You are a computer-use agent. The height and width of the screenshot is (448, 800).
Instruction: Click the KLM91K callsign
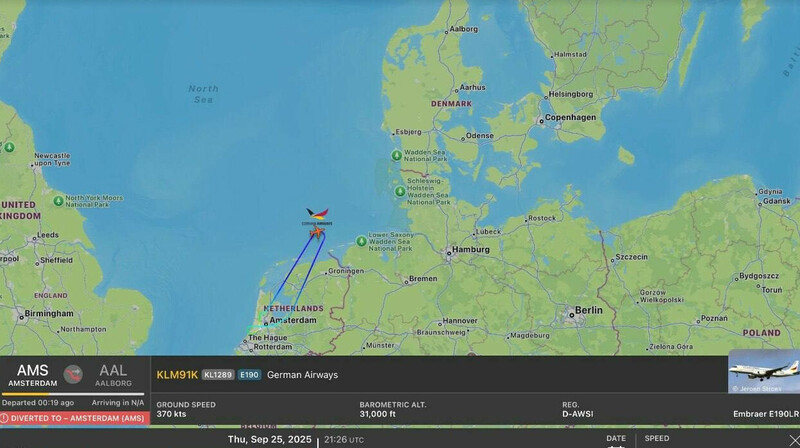[x=177, y=375]
